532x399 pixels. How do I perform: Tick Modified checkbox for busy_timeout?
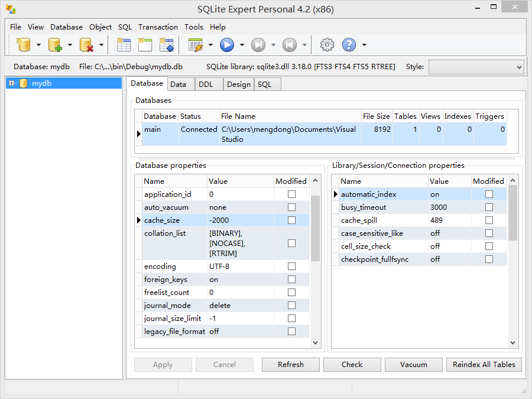pyautogui.click(x=489, y=207)
